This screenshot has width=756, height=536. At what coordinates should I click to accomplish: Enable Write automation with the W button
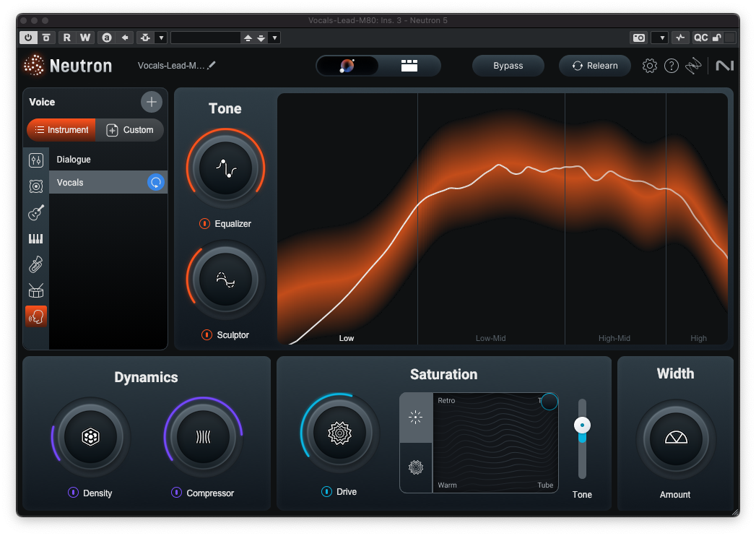[x=84, y=37]
